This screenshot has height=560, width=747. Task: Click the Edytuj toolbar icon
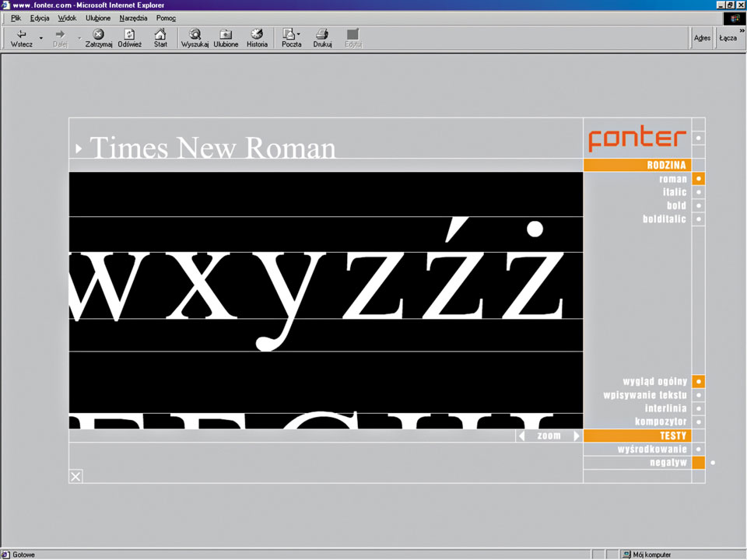(x=352, y=33)
